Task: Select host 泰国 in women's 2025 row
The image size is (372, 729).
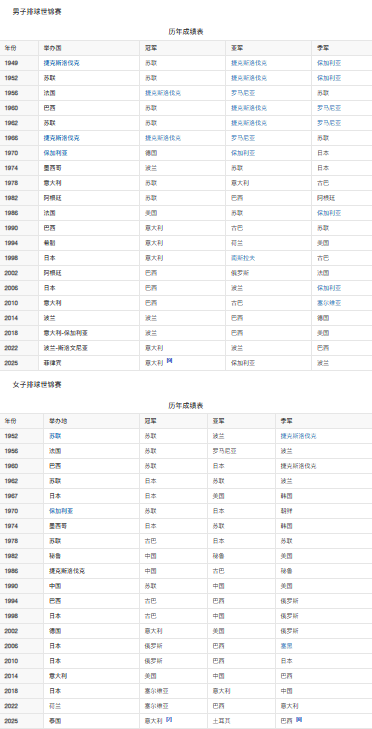Action: coord(55,721)
